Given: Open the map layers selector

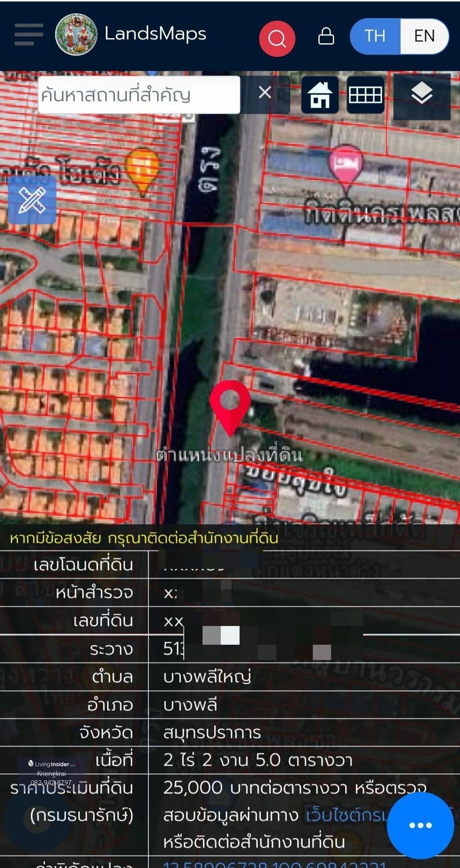Looking at the screenshot, I should [422, 95].
